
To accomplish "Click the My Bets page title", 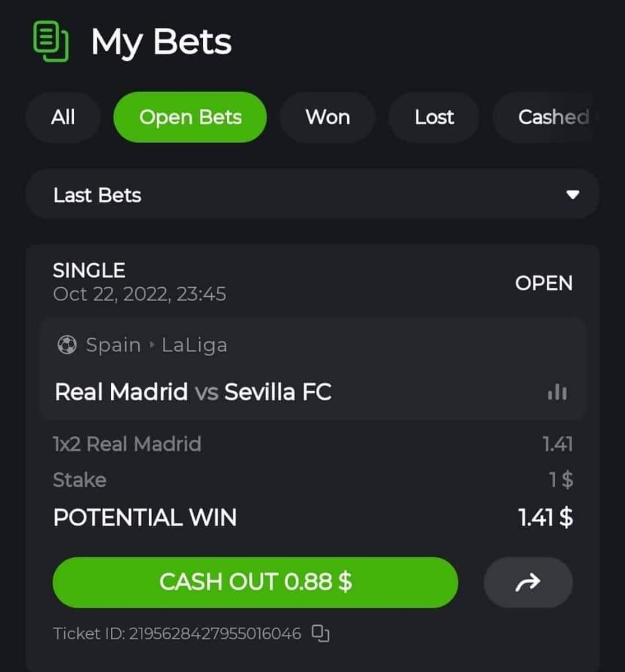I will pos(161,42).
